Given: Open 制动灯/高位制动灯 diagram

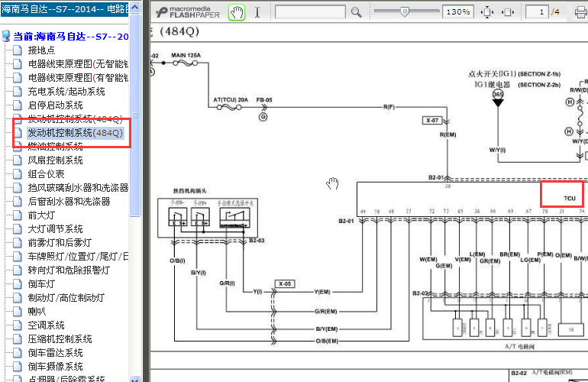Looking at the screenshot, I should click(x=66, y=298).
